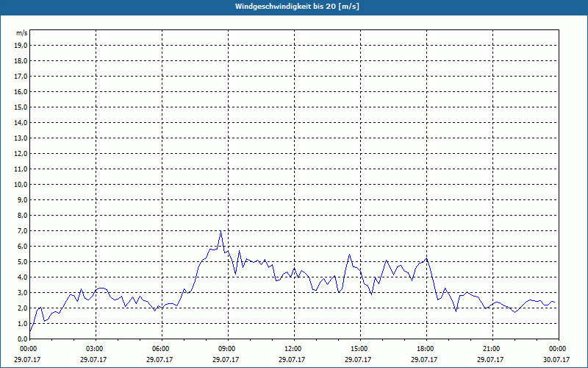
Task: Pick the '1,0' y-axis label
Action: tap(22, 324)
